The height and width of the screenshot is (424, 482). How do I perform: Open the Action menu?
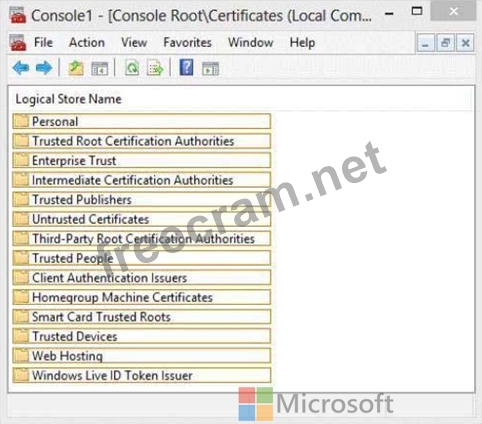[87, 43]
